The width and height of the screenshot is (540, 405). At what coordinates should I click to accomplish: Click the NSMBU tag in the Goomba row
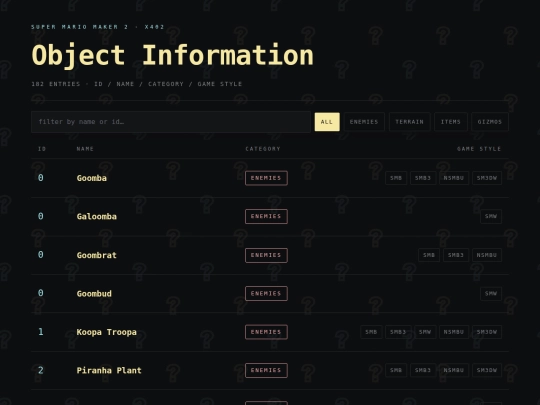(454, 178)
